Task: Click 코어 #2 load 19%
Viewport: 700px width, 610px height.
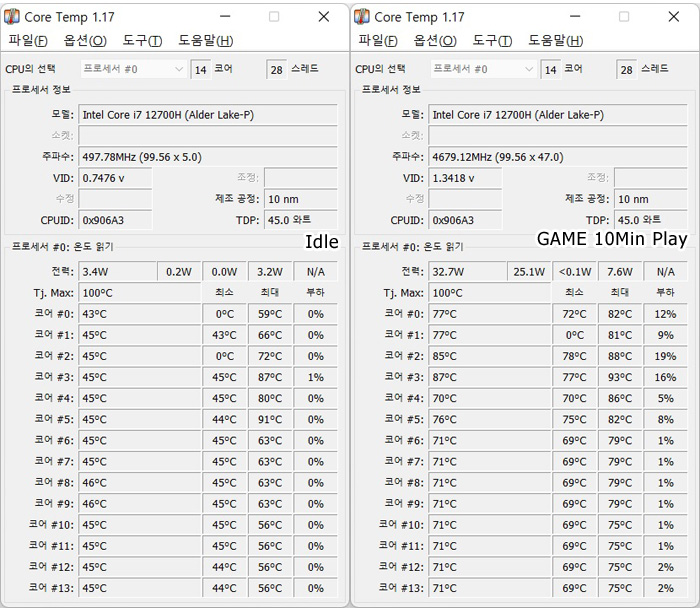Action: tap(666, 356)
